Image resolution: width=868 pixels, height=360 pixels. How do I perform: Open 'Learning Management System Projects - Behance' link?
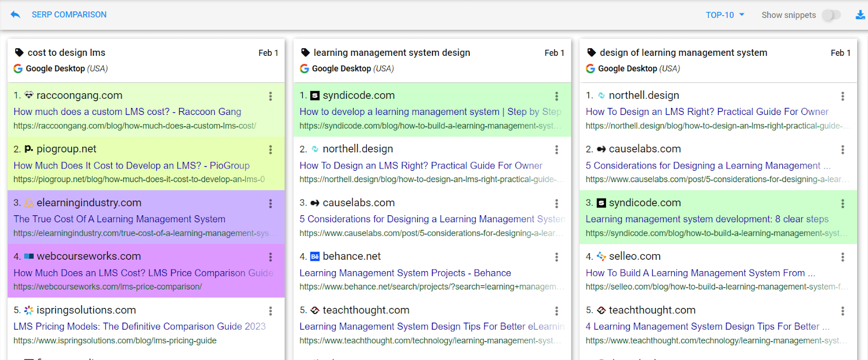click(405, 273)
